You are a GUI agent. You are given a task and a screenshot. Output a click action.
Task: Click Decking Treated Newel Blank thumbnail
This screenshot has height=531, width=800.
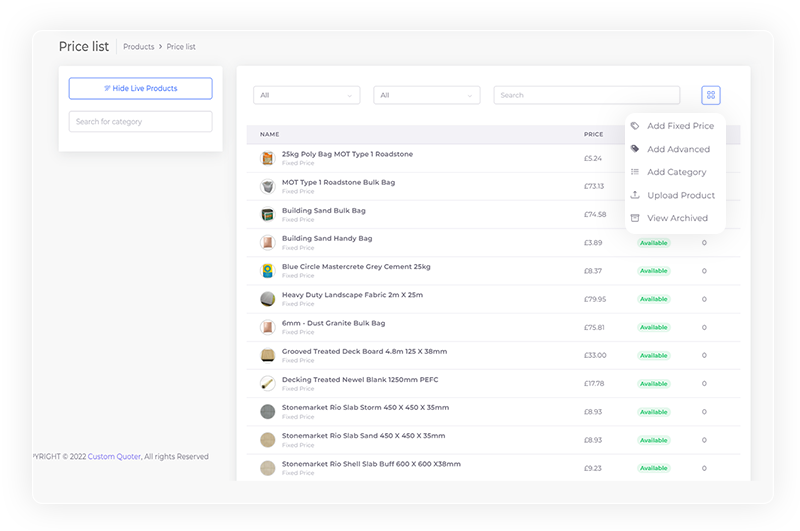[267, 383]
